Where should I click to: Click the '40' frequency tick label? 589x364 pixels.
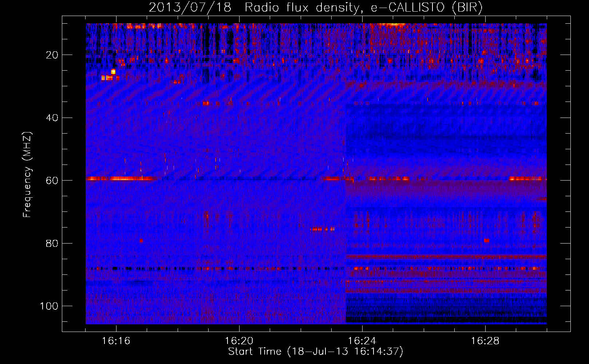click(x=52, y=118)
